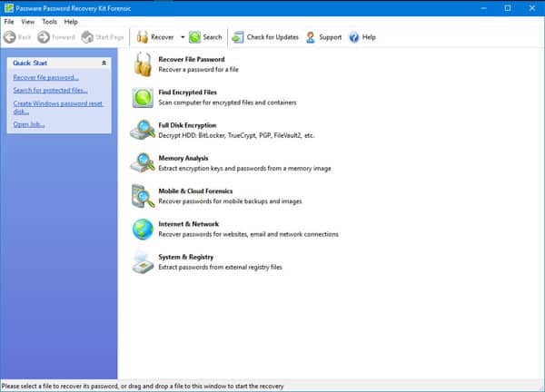Image resolution: width=545 pixels, height=392 pixels.
Task: Click the 'Search for protected files...' link
Action: point(50,90)
